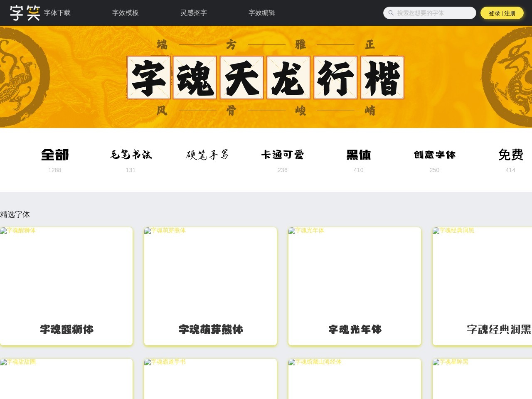
Task: Click the 登录 | 注册 button
Action: coord(502,13)
